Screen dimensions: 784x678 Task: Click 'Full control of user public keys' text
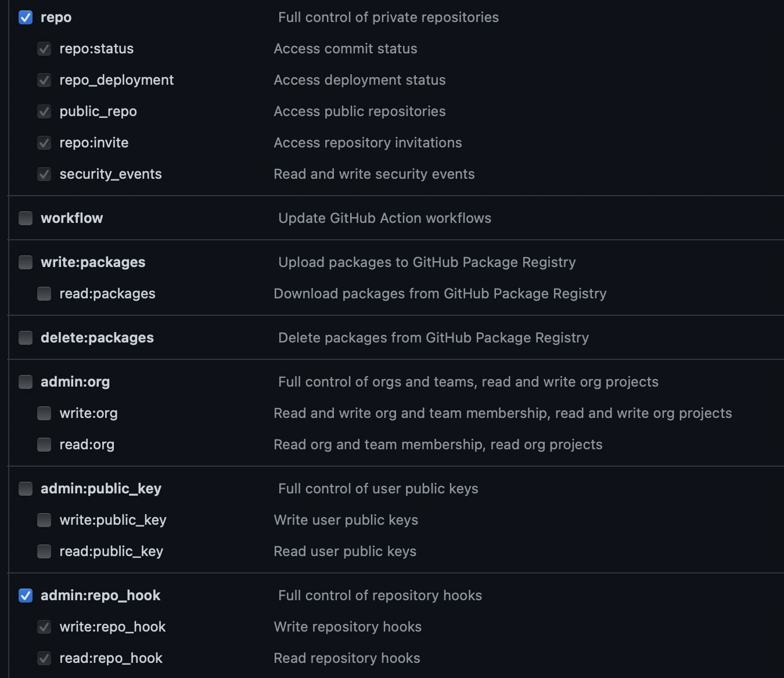point(379,489)
